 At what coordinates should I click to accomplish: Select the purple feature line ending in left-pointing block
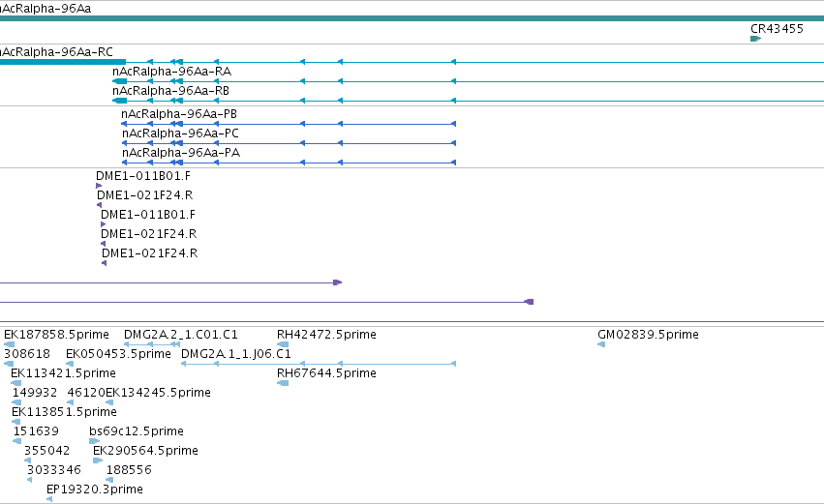(x=267, y=302)
